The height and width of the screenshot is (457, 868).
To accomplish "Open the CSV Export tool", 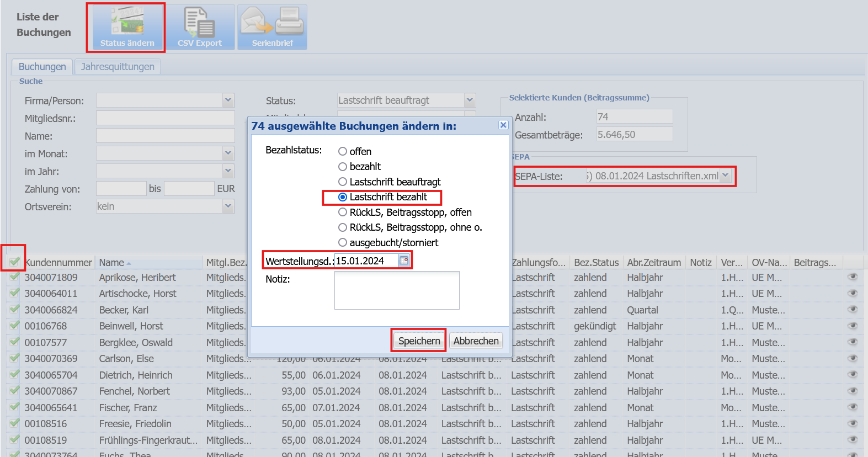I will click(200, 28).
